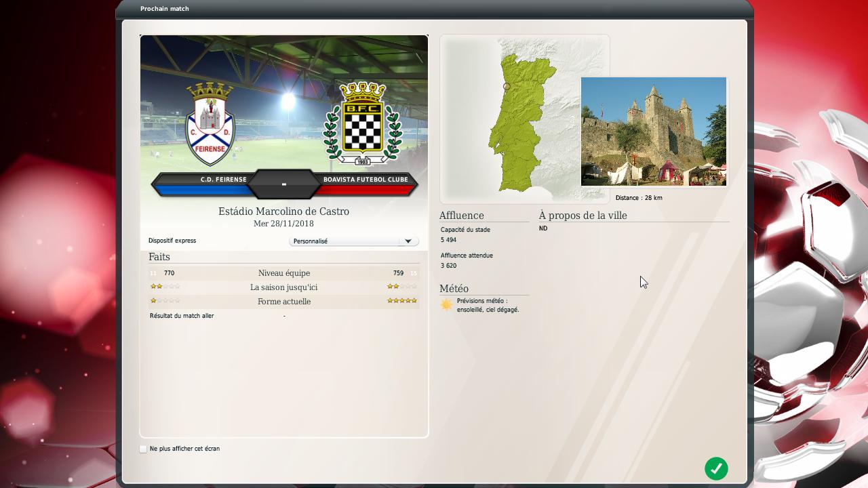Open the Dispositif express dropdown

click(353, 241)
